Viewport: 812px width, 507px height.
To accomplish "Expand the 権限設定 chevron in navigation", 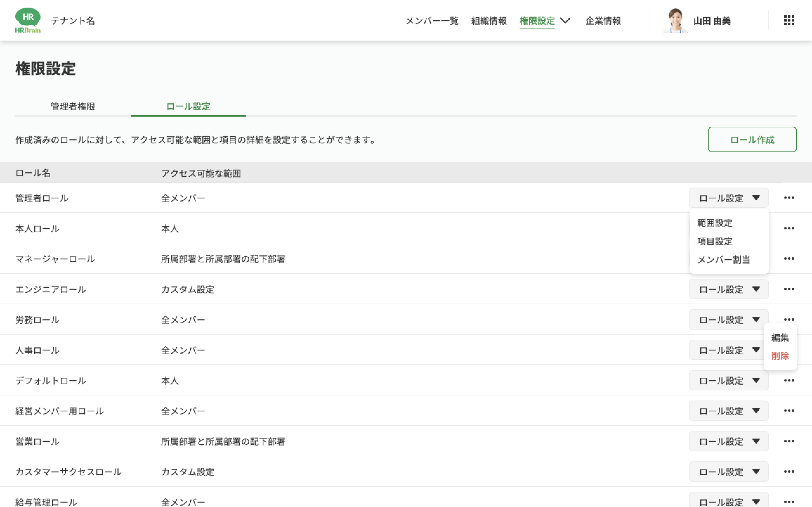I will (565, 21).
